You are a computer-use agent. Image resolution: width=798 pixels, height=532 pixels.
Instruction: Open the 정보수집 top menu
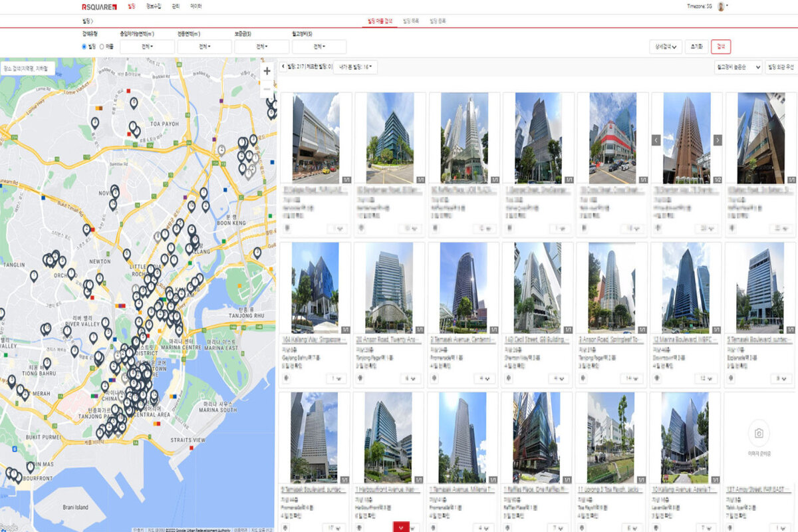pos(153,6)
